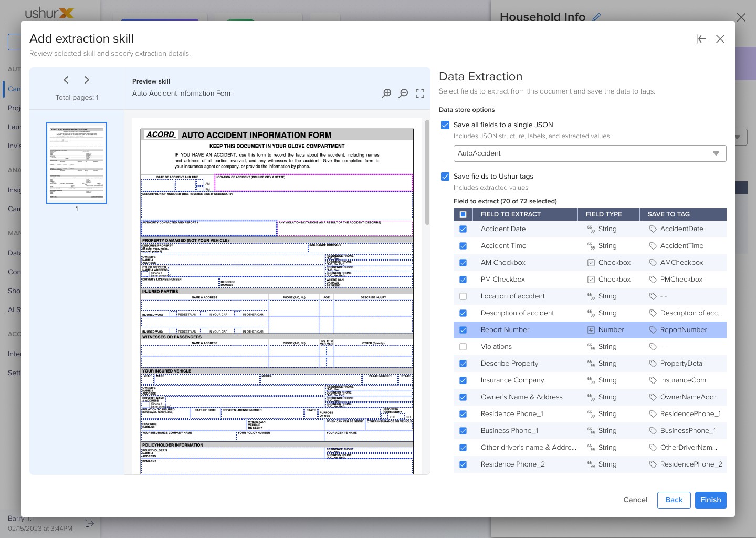Zoom out of the document preview

(x=403, y=94)
